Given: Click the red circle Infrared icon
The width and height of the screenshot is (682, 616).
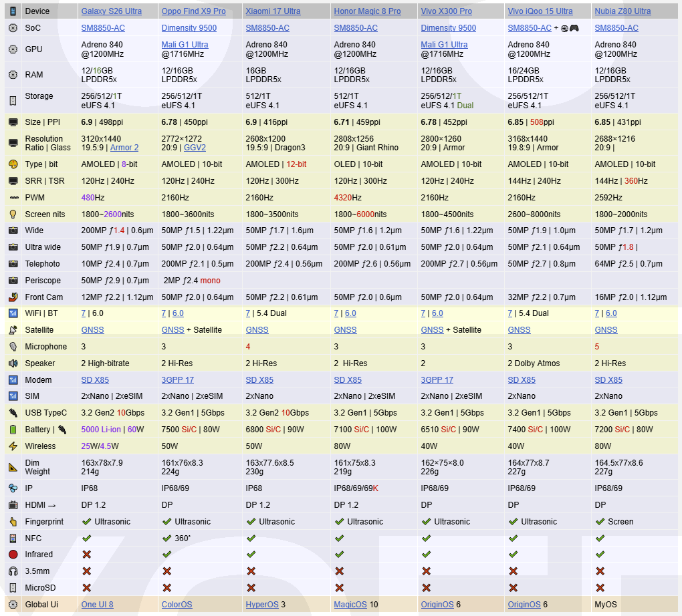Looking at the screenshot, I should pos(13,555).
